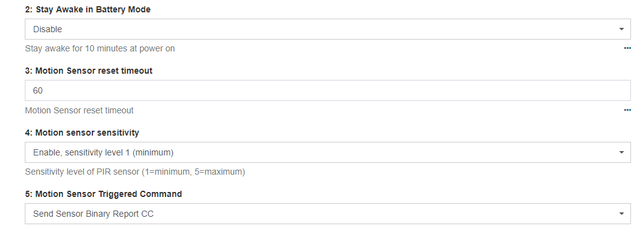Select the '60' value in timeout field
This screenshot has height=231, width=644.
38,90
